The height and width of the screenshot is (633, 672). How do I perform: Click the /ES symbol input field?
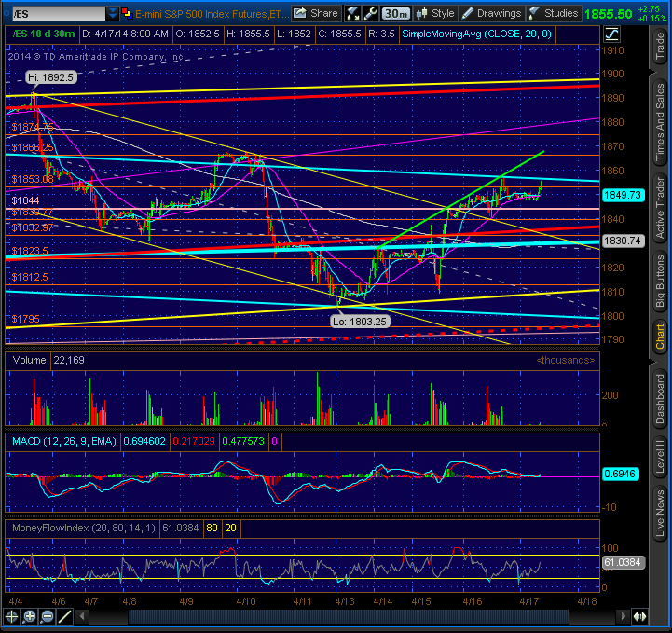(x=59, y=14)
